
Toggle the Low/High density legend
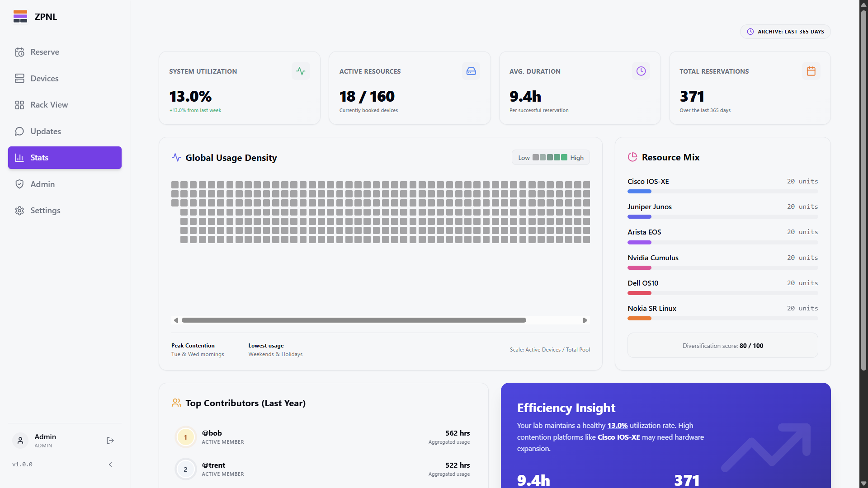click(550, 157)
